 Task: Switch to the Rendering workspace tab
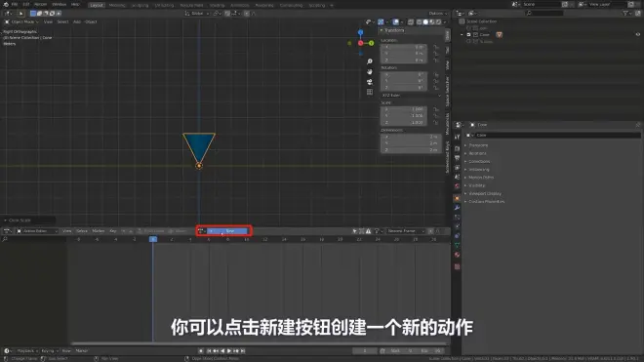pos(264,5)
